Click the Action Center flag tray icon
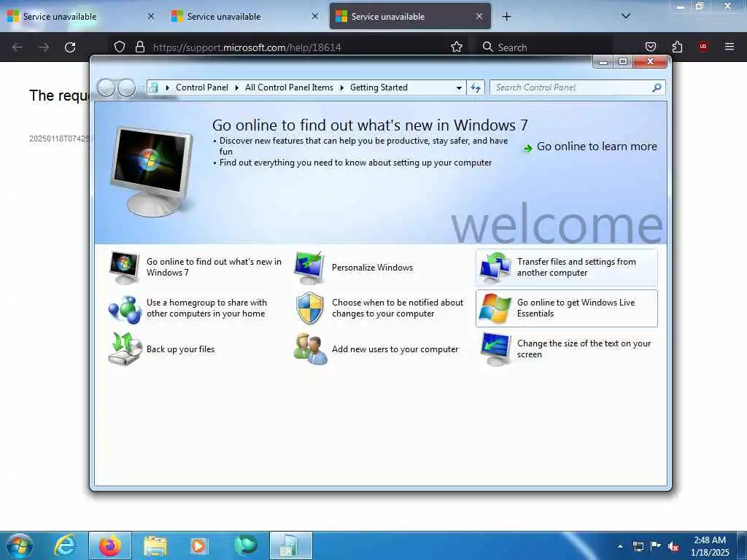This screenshot has height=560, width=747. [656, 545]
